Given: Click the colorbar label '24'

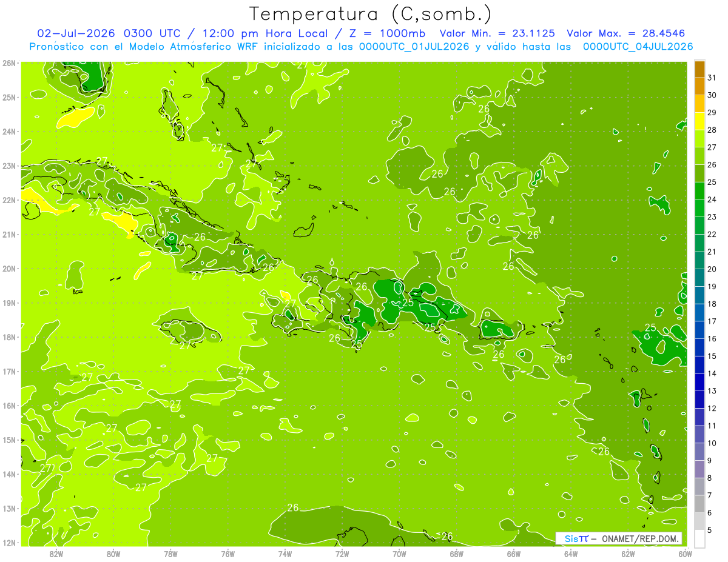Looking at the screenshot, I should click(x=712, y=199).
